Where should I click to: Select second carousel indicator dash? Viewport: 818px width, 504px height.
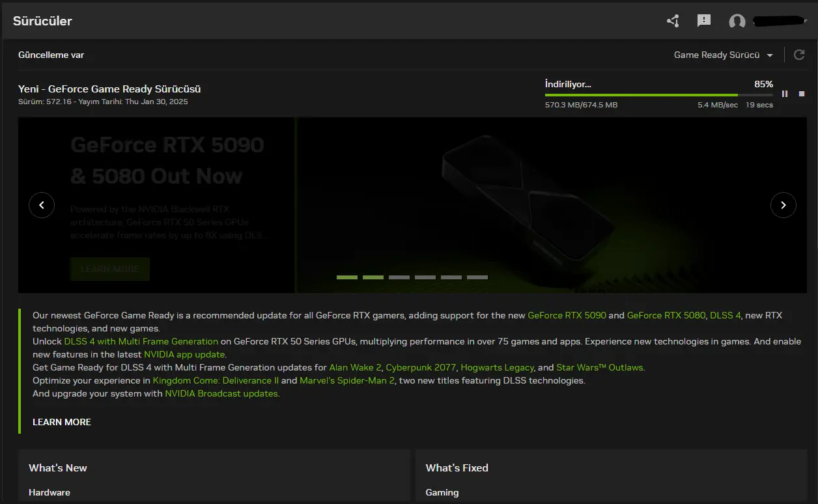pyautogui.click(x=373, y=277)
